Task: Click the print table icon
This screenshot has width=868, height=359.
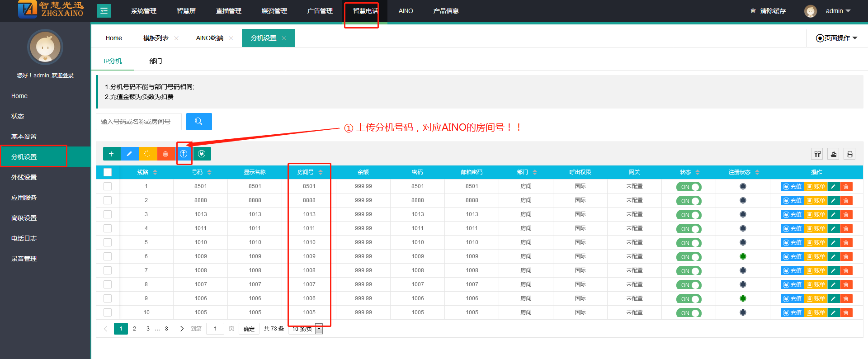Action: click(850, 154)
